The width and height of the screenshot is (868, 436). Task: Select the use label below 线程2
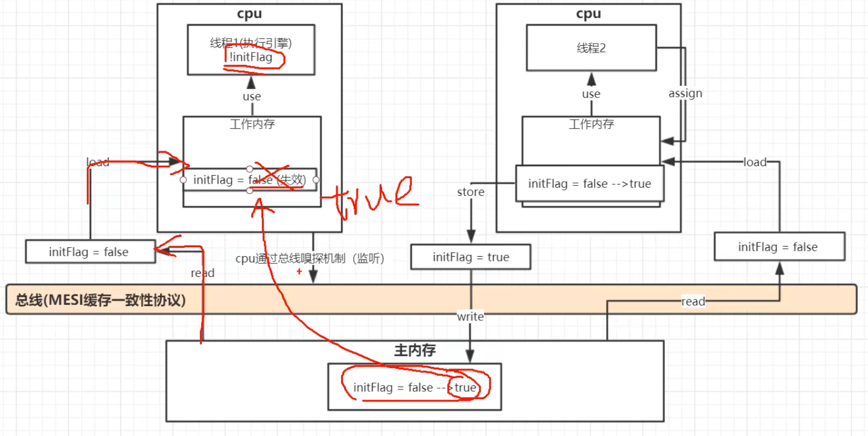(591, 94)
